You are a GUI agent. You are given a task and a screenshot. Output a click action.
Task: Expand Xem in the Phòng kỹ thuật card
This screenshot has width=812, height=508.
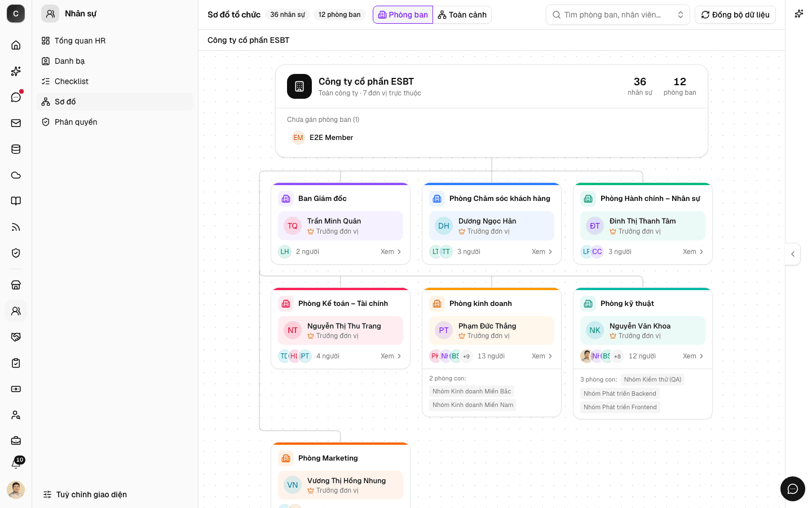pos(693,356)
